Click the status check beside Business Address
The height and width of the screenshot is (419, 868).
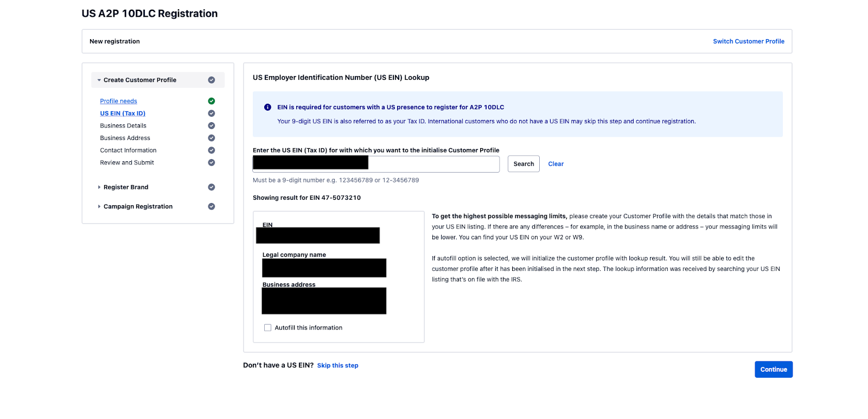tap(212, 138)
